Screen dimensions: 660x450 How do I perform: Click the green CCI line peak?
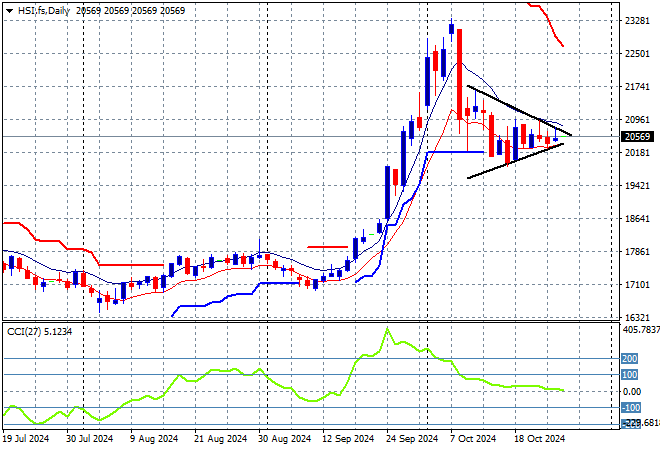click(x=387, y=330)
